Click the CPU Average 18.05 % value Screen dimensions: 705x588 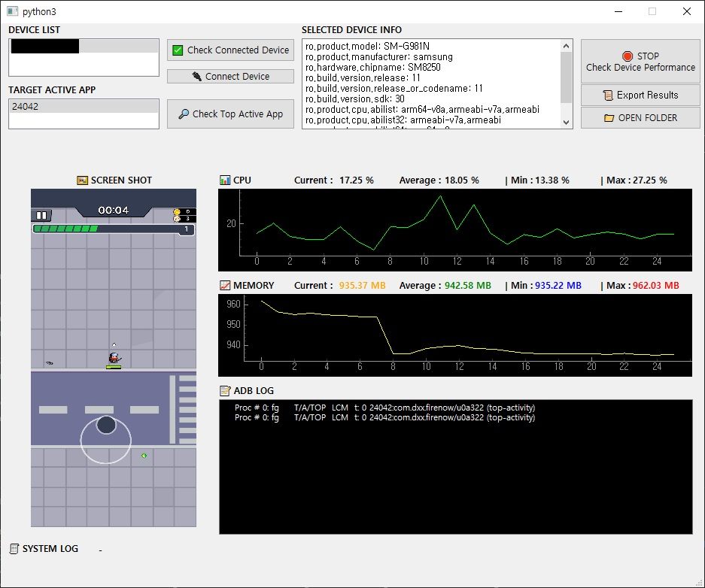[x=462, y=180]
